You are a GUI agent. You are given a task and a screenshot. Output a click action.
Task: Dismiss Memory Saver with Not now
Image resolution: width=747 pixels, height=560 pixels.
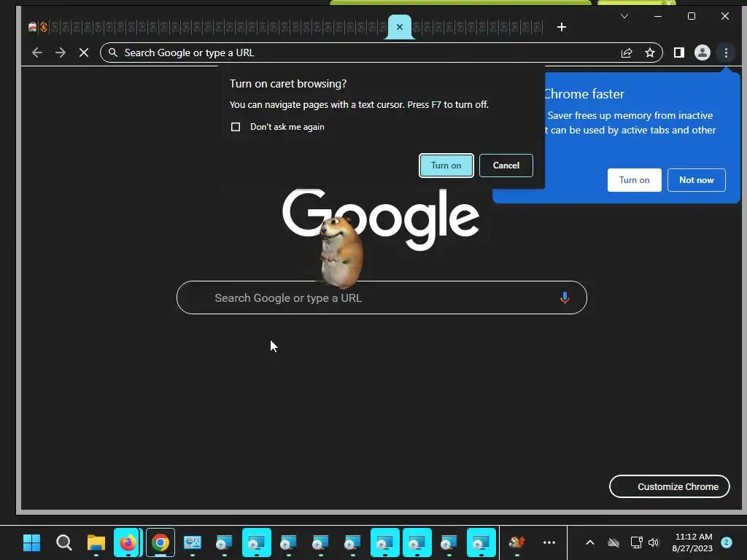pos(697,180)
